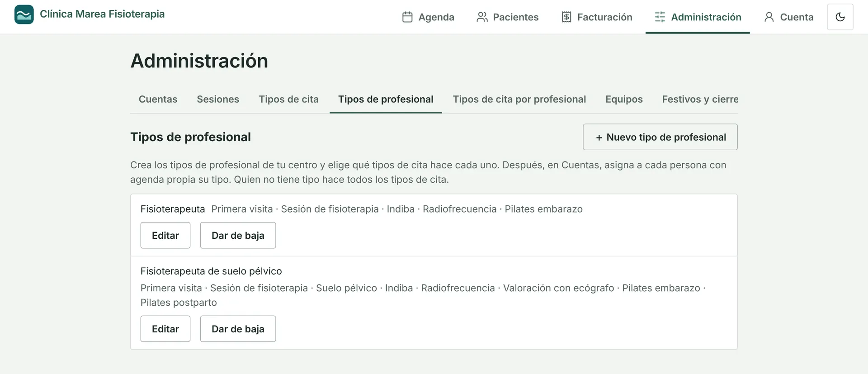Click the Fisioterapeuta de suelo pélvico name
The height and width of the screenshot is (374, 868).
pos(211,271)
